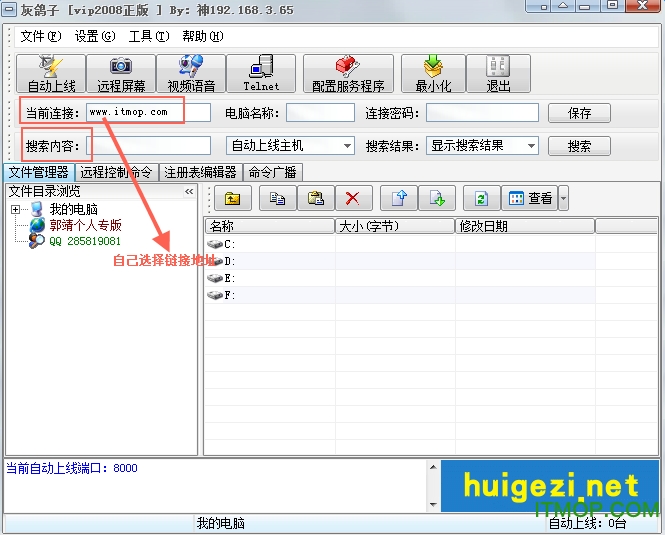Click the 电脑名称 input field
This screenshot has width=665, height=535.
[x=320, y=112]
